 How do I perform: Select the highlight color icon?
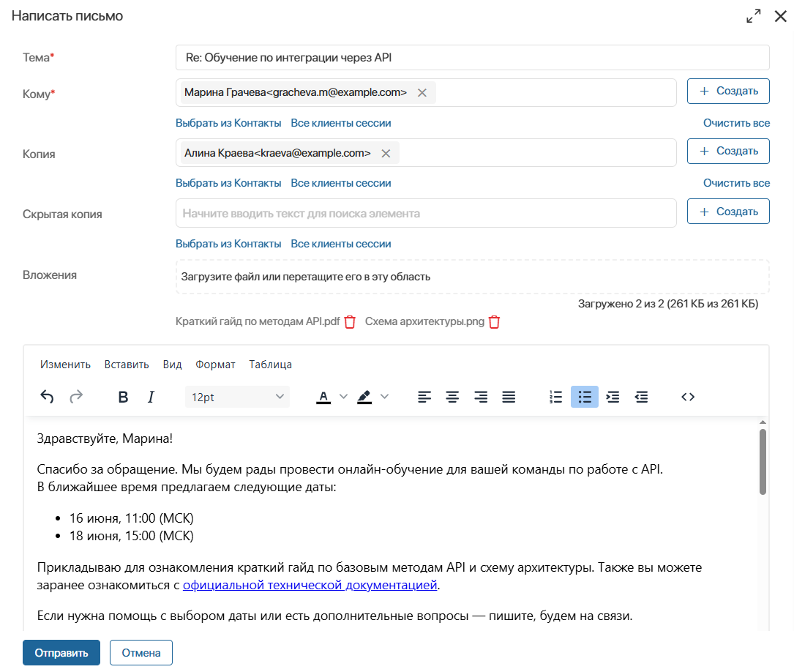364,397
